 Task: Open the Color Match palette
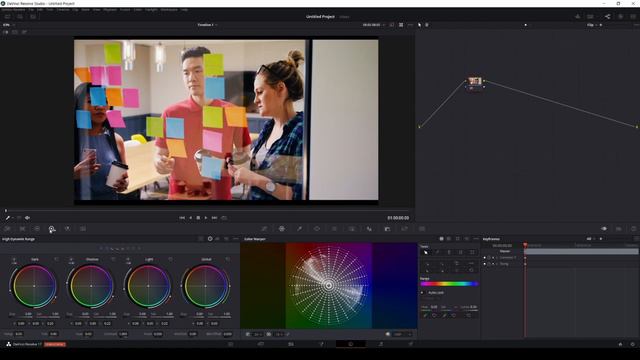click(x=22, y=229)
